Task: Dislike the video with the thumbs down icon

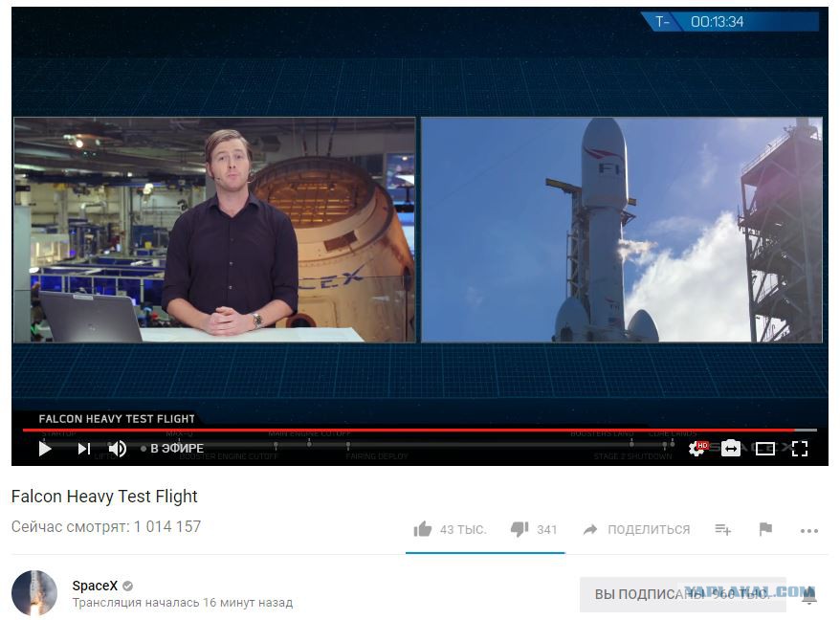Action: (x=519, y=529)
